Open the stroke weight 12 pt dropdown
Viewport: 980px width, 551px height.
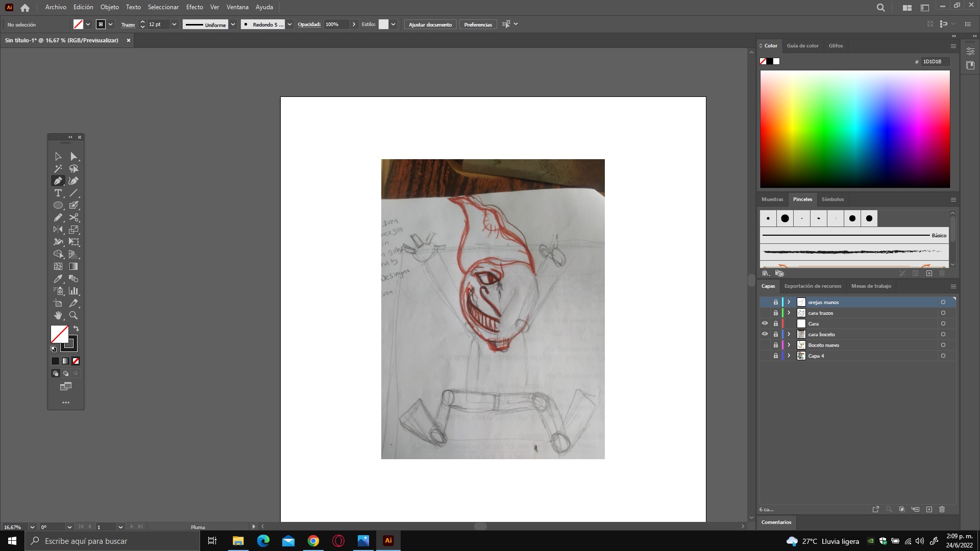[x=174, y=24]
